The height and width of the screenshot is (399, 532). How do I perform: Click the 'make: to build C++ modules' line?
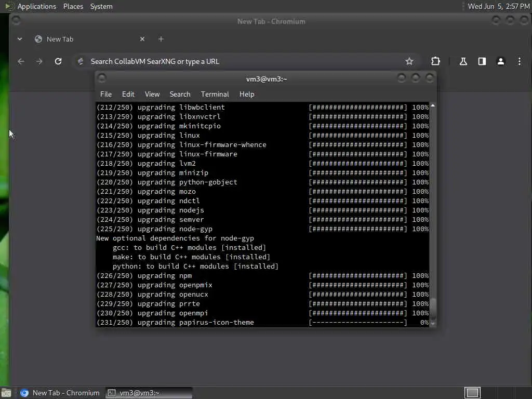(x=191, y=257)
